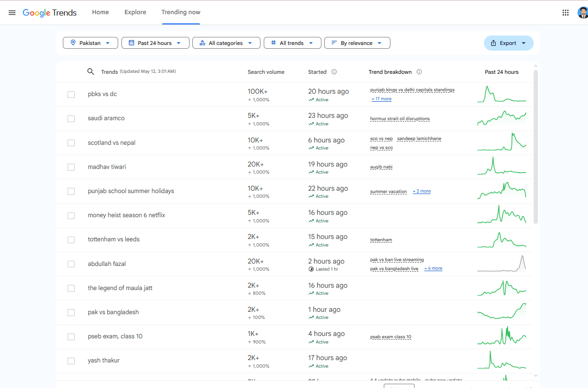588x388 pixels.
Task: Select the money heist season 6 netflix checkbox
Action: (71, 216)
